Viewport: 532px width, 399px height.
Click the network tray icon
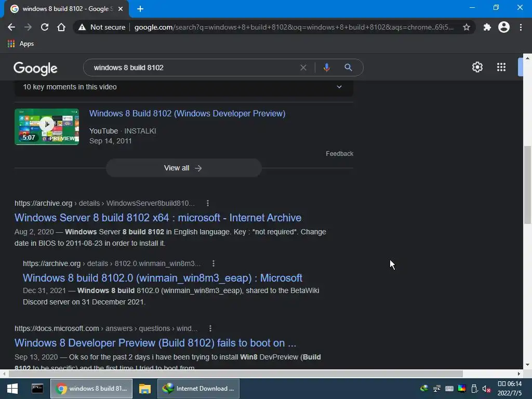(x=436, y=389)
